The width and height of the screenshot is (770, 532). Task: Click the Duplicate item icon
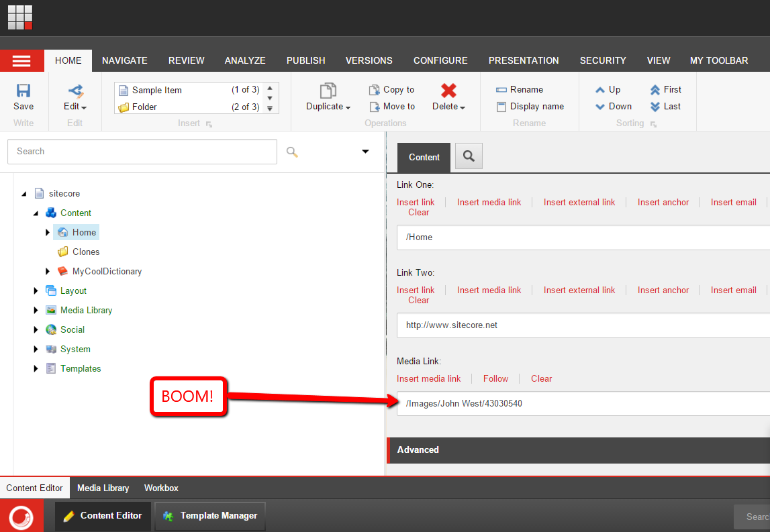[x=328, y=91]
